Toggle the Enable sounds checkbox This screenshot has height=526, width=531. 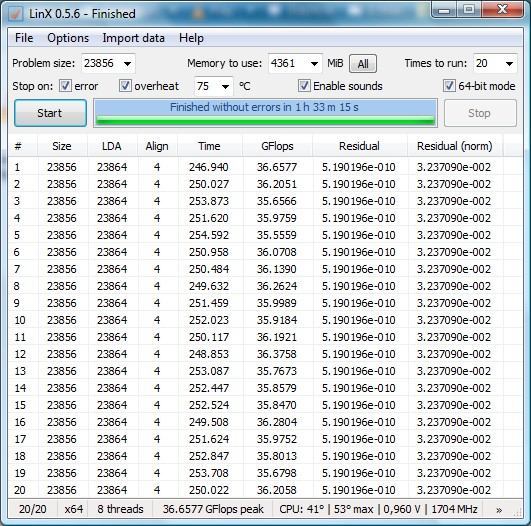[304, 86]
